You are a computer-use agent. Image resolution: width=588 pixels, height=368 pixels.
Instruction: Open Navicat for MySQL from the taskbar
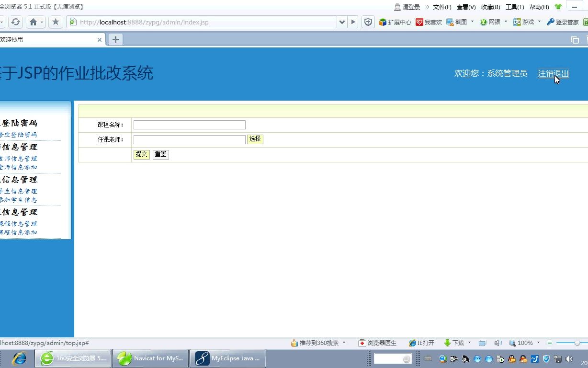(x=150, y=358)
